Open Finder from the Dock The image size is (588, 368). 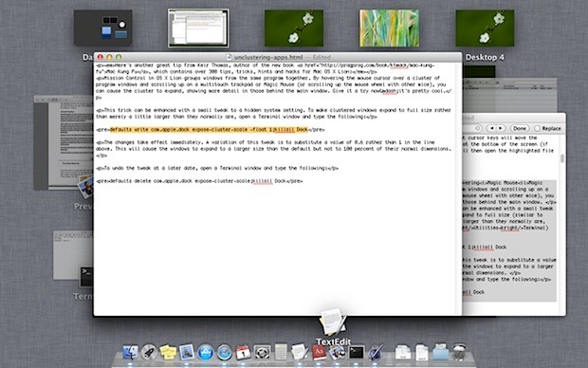click(131, 352)
